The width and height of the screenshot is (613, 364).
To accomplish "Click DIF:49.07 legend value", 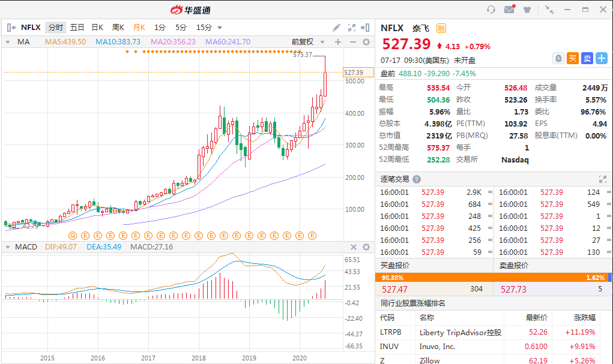I will click(61, 247).
